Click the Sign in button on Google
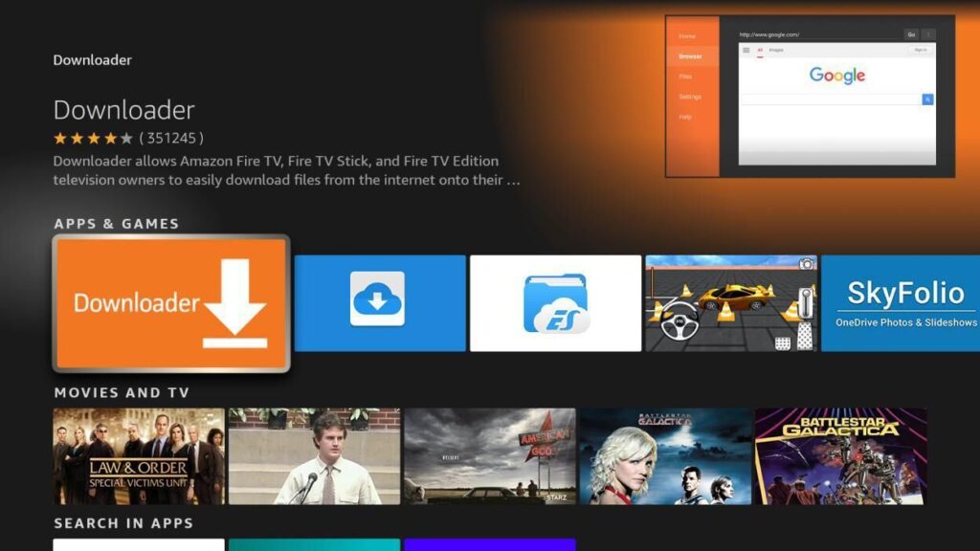 coord(920,50)
